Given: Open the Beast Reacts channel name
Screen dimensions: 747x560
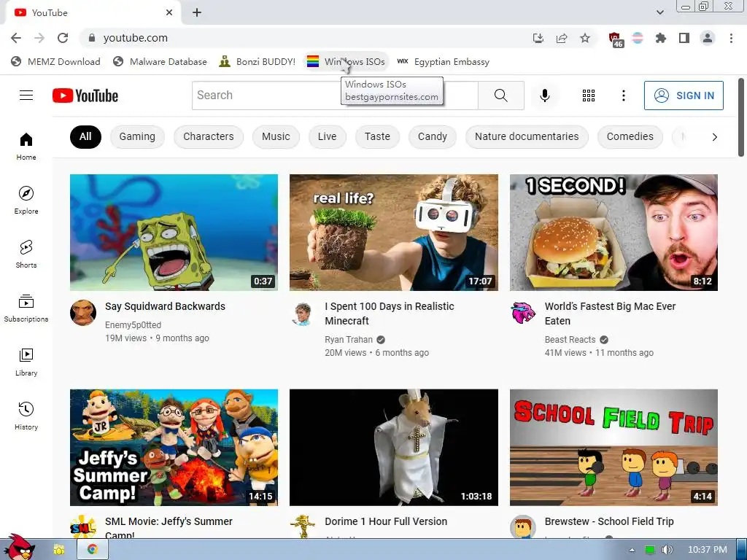Looking at the screenshot, I should (x=570, y=340).
